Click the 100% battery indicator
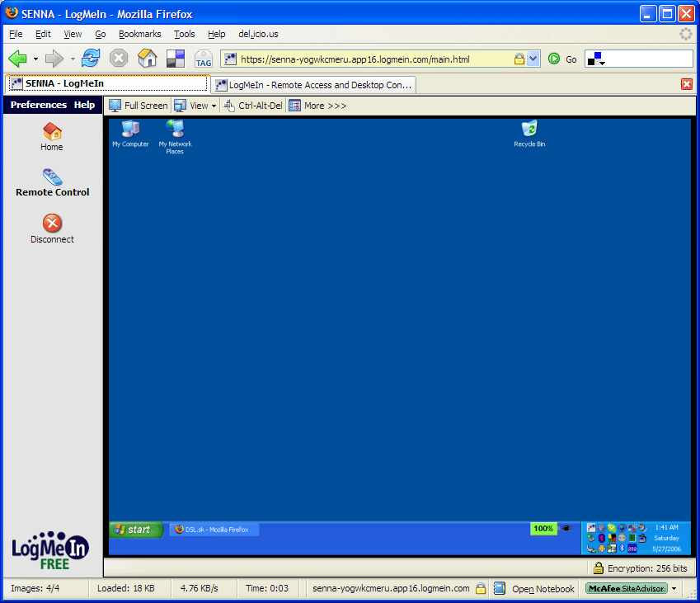This screenshot has width=700, height=603. [543, 529]
